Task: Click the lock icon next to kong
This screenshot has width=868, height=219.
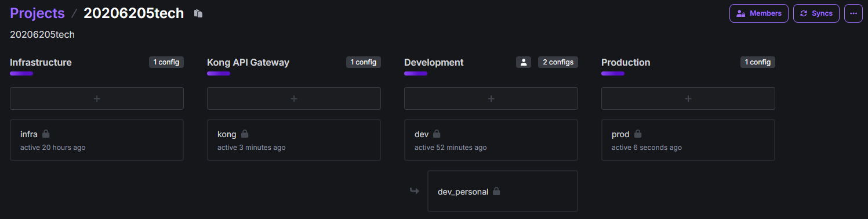Action: 245,134
